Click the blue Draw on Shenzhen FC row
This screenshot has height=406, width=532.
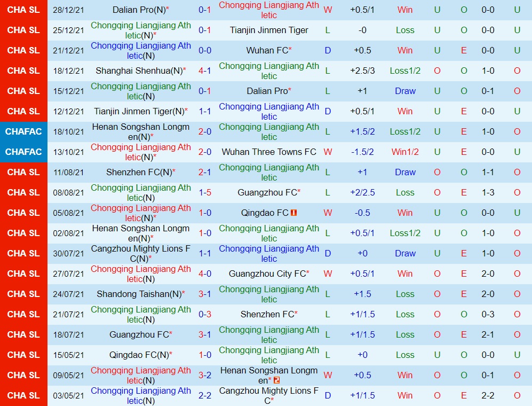click(404, 172)
